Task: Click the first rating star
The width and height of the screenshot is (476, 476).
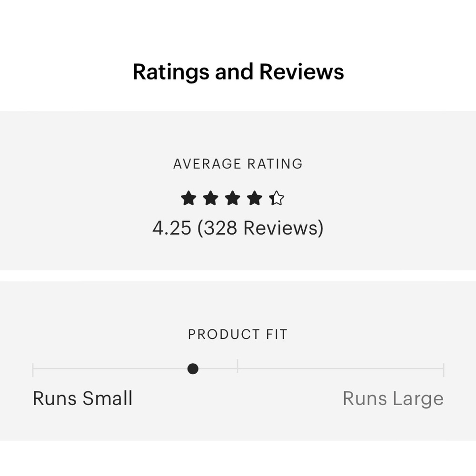Action: click(188, 198)
